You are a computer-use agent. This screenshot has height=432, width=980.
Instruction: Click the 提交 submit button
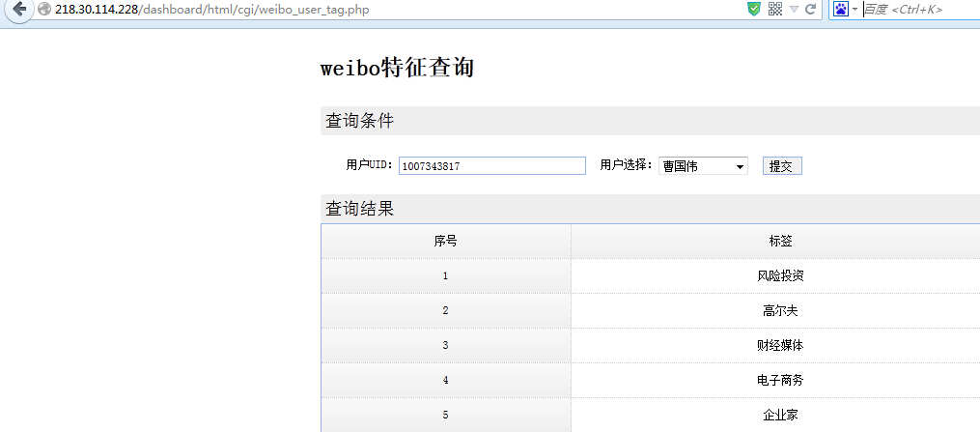(x=782, y=165)
